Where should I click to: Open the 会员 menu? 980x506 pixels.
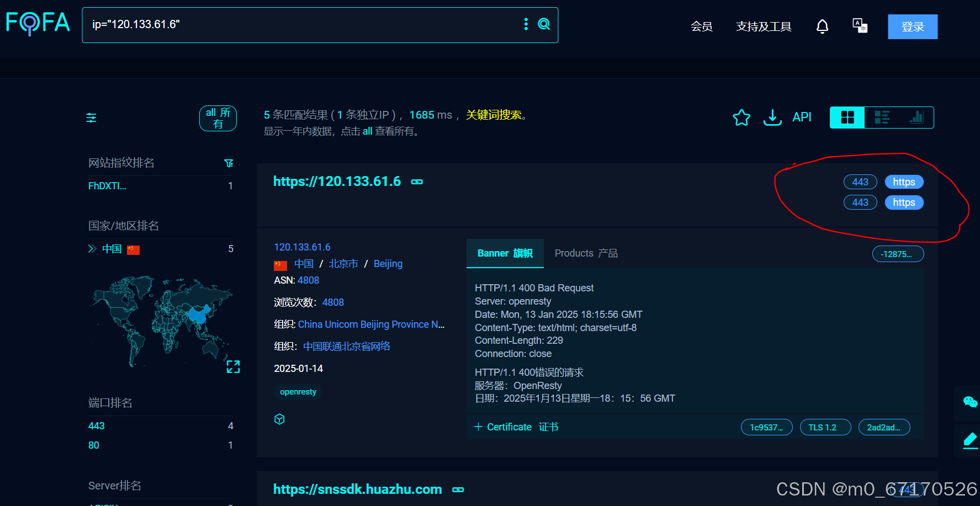point(701,26)
